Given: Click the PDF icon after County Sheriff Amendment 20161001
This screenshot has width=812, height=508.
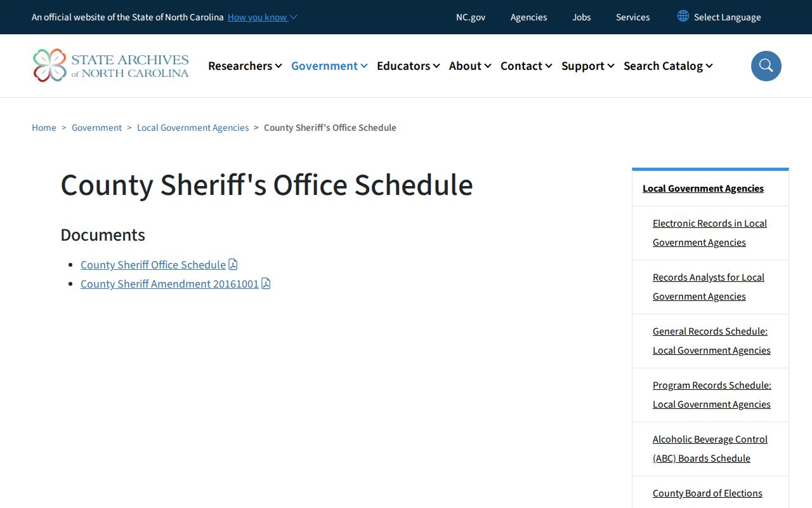Looking at the screenshot, I should pyautogui.click(x=266, y=284).
